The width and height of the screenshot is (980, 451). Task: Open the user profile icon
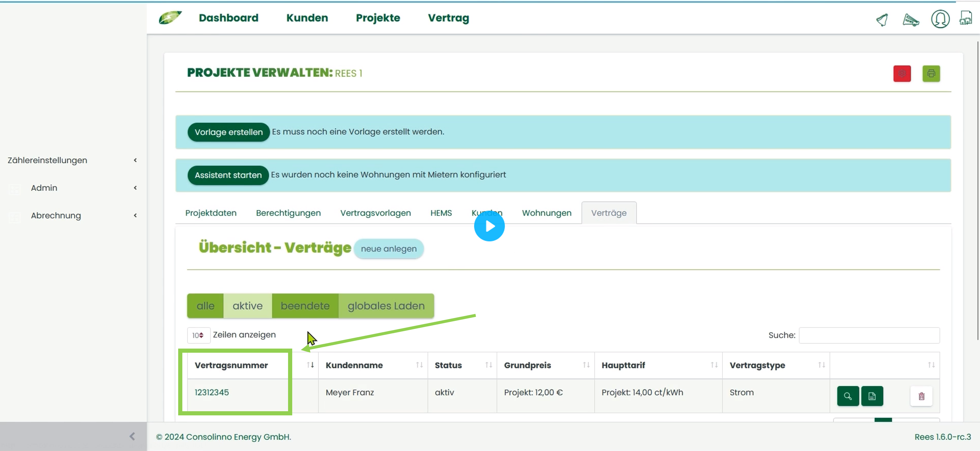tap(940, 19)
